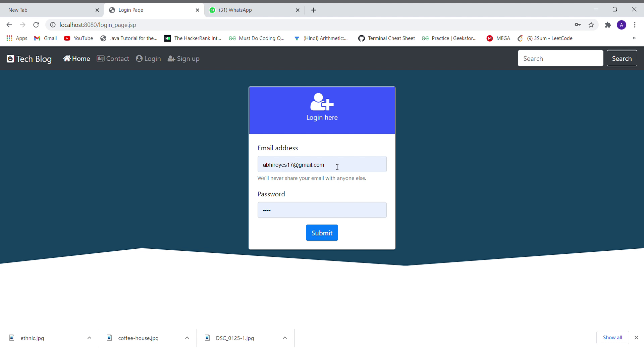The height and width of the screenshot is (349, 644).
Task: Expand options for the ethnic.jpg download
Action: [89, 338]
